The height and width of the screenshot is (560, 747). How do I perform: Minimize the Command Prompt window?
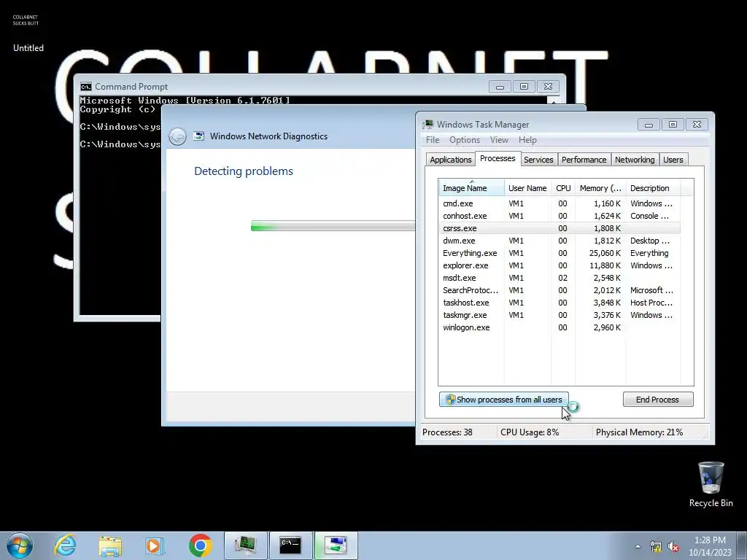pyautogui.click(x=500, y=87)
